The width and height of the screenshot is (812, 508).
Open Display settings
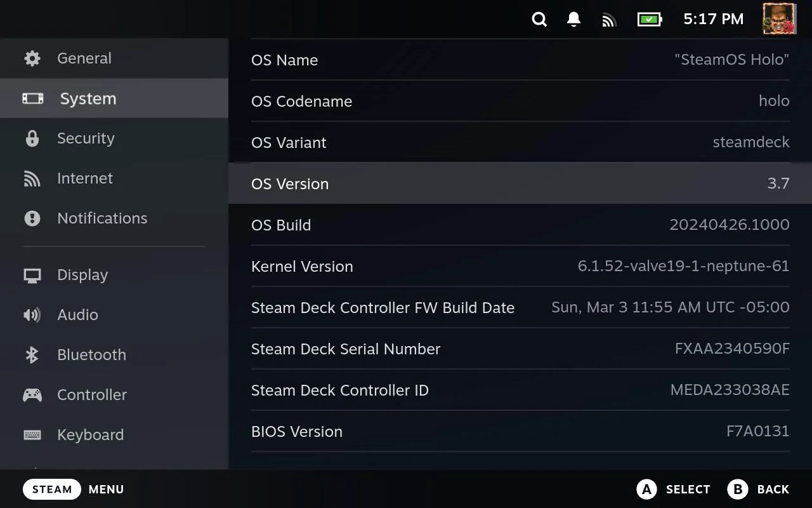pyautogui.click(x=82, y=275)
